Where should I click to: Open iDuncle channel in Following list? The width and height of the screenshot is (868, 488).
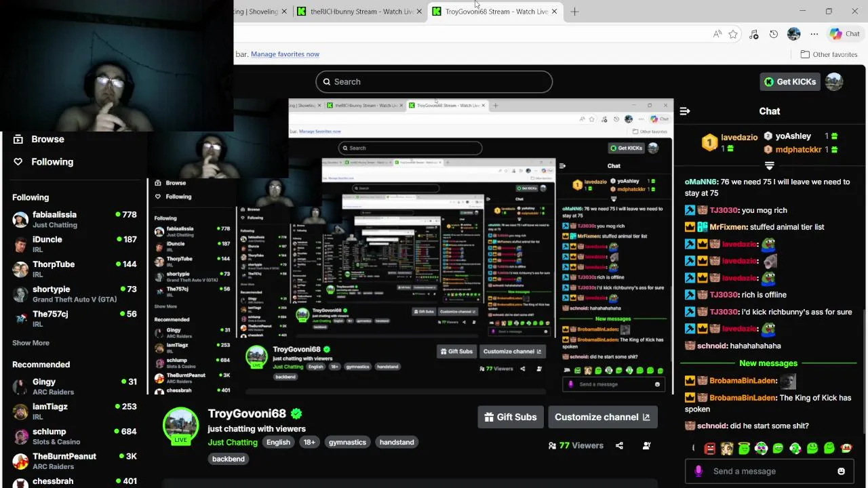pos(75,244)
